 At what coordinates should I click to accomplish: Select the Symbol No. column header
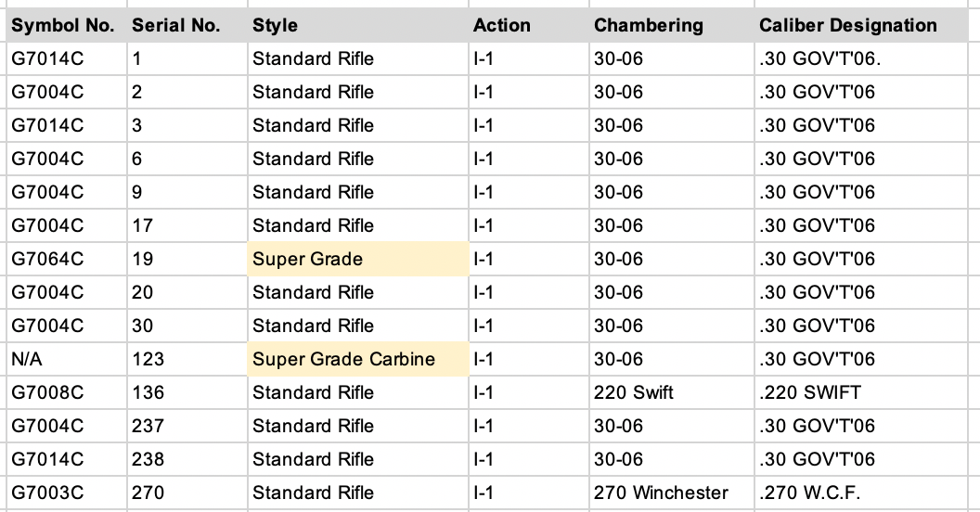[x=66, y=26]
